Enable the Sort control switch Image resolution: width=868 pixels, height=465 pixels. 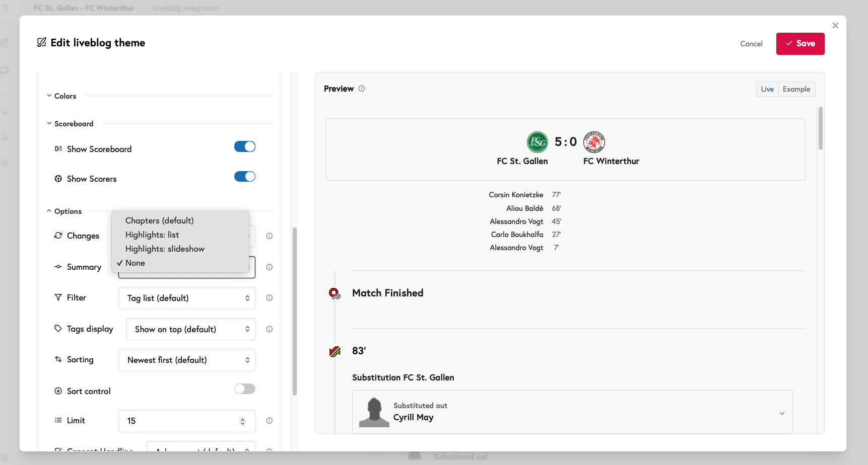245,389
